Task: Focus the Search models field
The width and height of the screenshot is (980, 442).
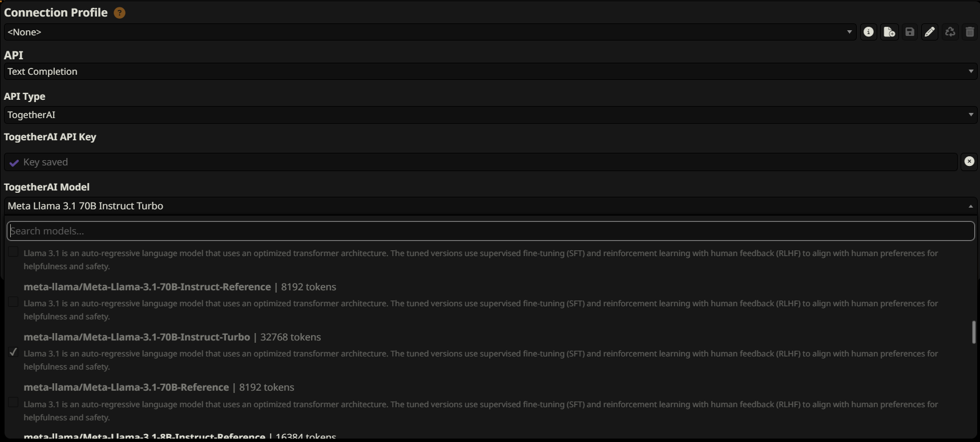Action: pyautogui.click(x=490, y=231)
